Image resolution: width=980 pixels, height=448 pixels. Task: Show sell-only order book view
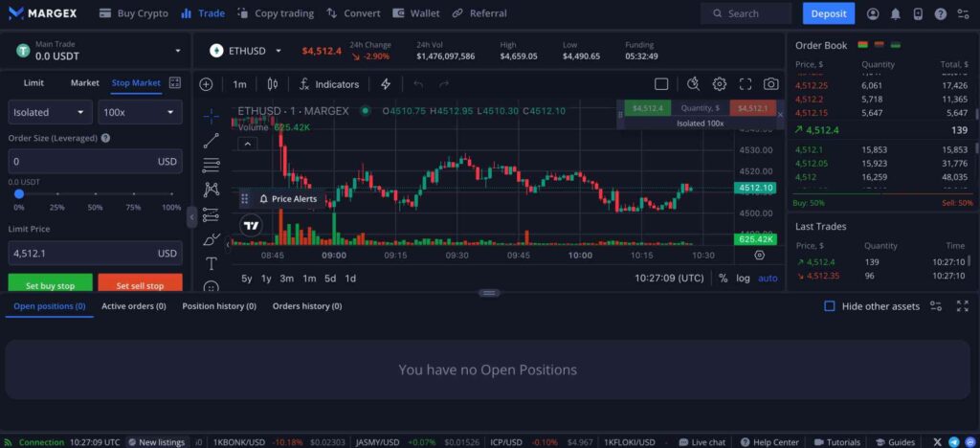coord(880,45)
